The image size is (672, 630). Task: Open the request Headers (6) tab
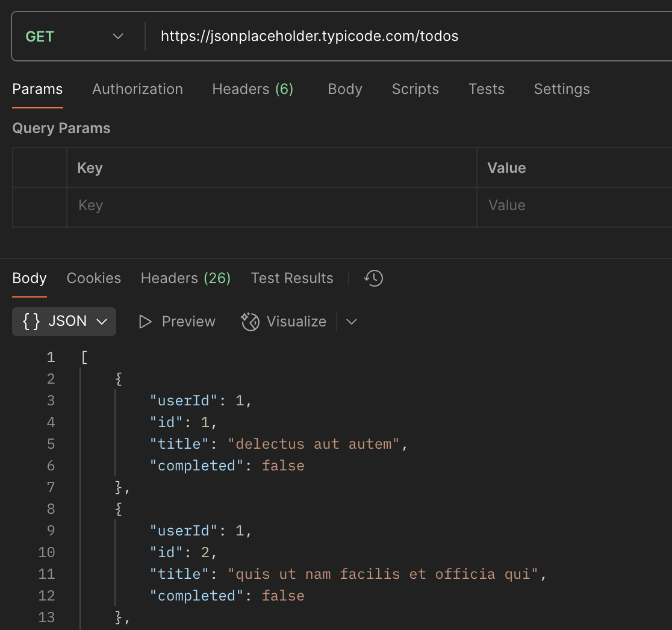[252, 89]
